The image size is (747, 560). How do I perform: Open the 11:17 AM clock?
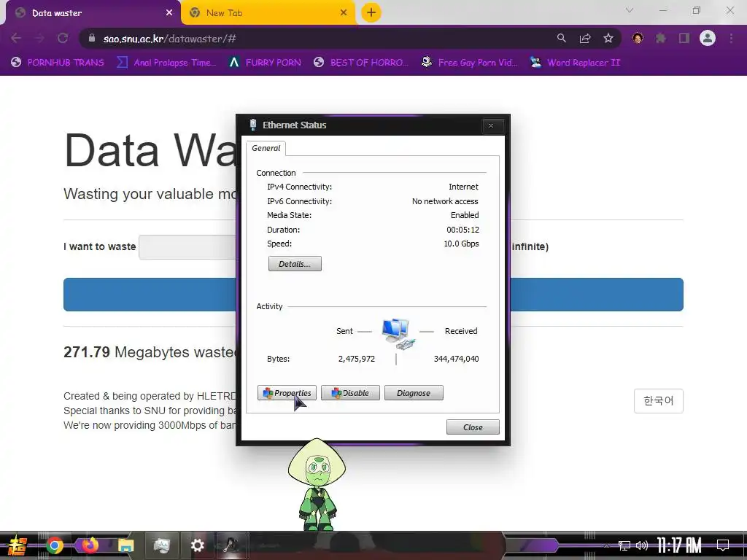pos(679,545)
